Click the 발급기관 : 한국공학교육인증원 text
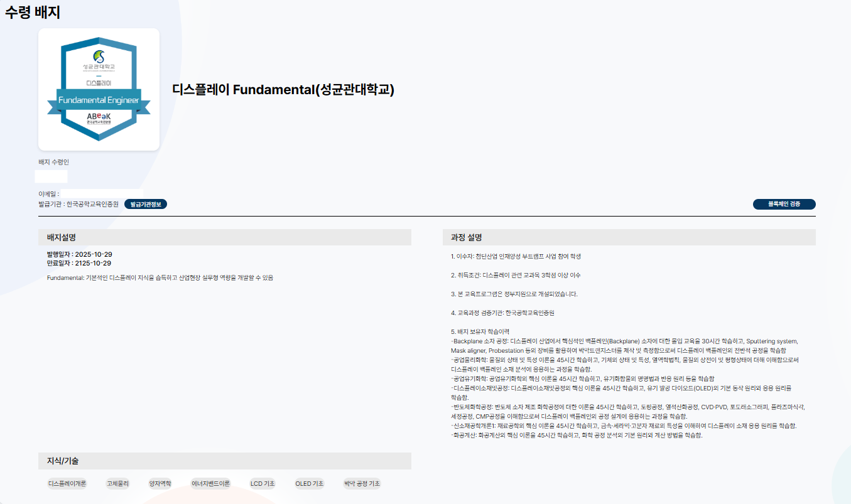 pyautogui.click(x=79, y=204)
